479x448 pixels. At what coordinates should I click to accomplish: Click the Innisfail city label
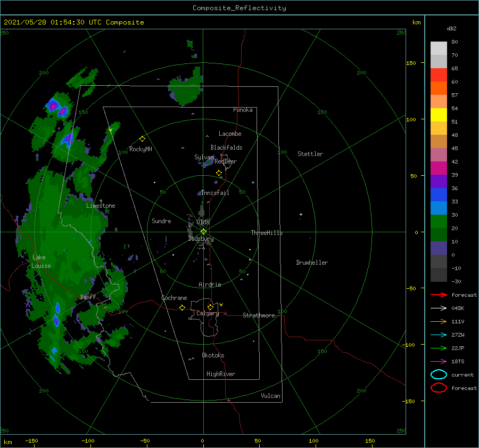click(215, 193)
